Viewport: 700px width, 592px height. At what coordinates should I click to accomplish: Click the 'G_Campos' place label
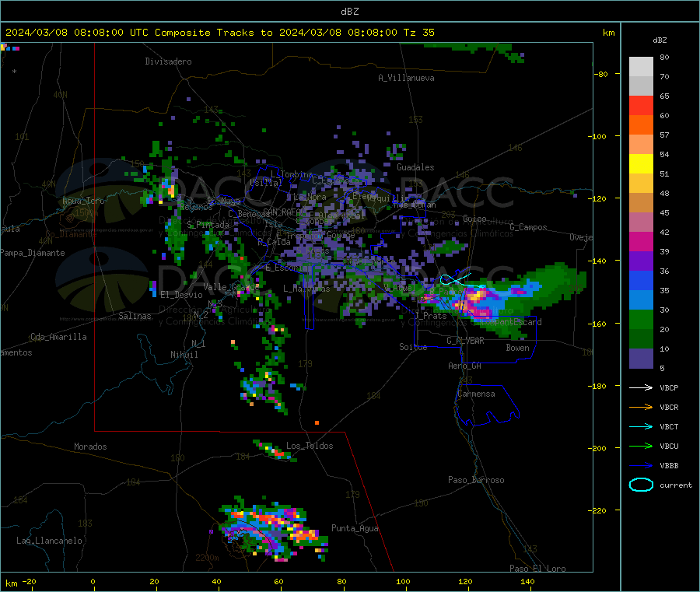tap(528, 227)
